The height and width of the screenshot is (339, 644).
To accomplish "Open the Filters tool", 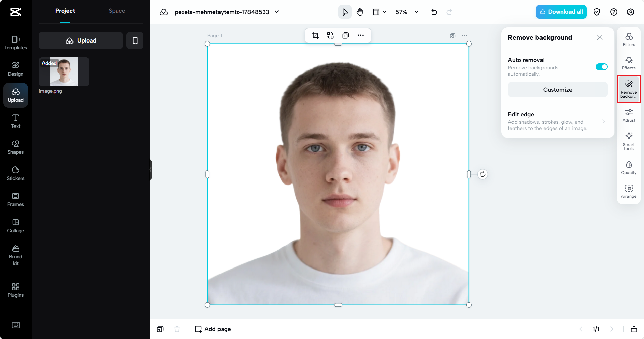I will tap(629, 39).
